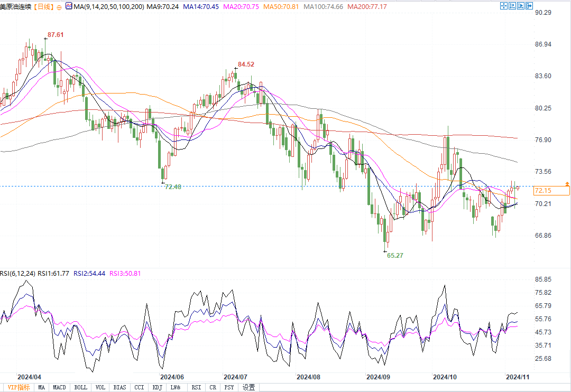The image size is (571, 392).
Task: Click the 美原油连续 instrument name
Action: [16, 7]
